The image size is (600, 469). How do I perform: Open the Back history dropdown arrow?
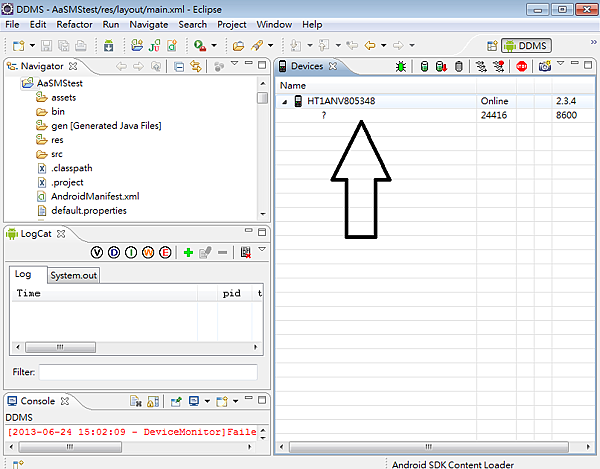coord(383,46)
